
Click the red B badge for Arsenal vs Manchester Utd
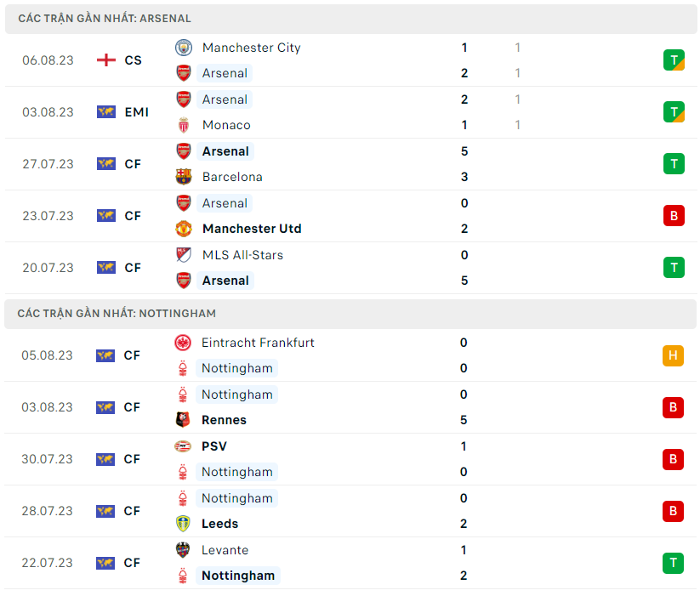point(674,216)
